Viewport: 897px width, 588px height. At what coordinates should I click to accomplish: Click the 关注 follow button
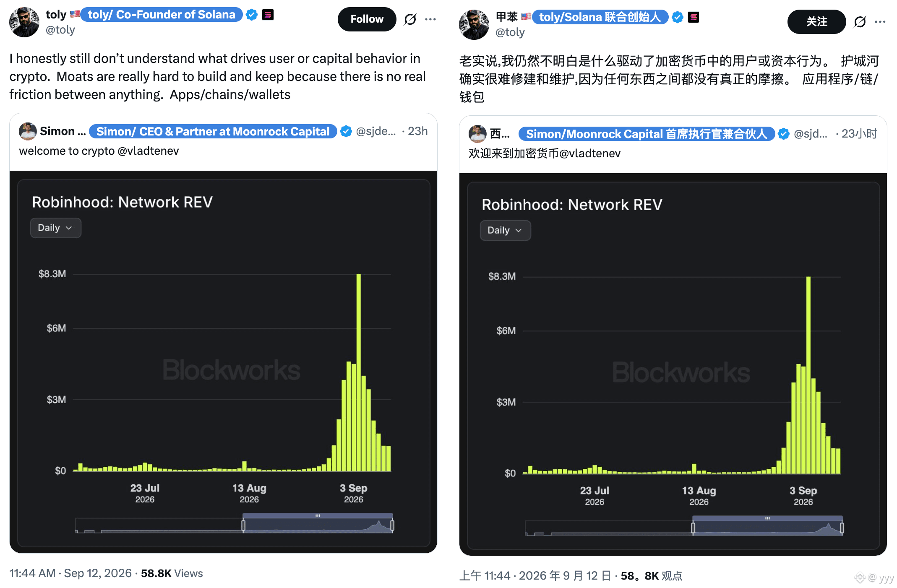click(816, 22)
